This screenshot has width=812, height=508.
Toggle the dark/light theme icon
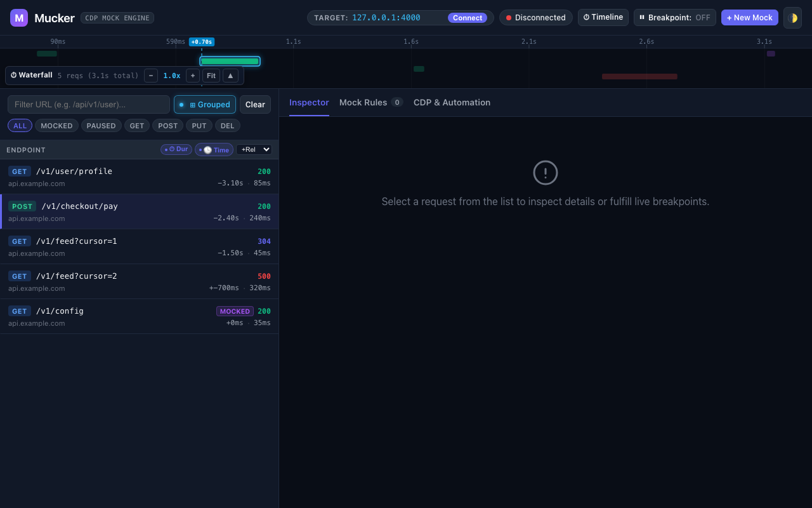pos(792,18)
